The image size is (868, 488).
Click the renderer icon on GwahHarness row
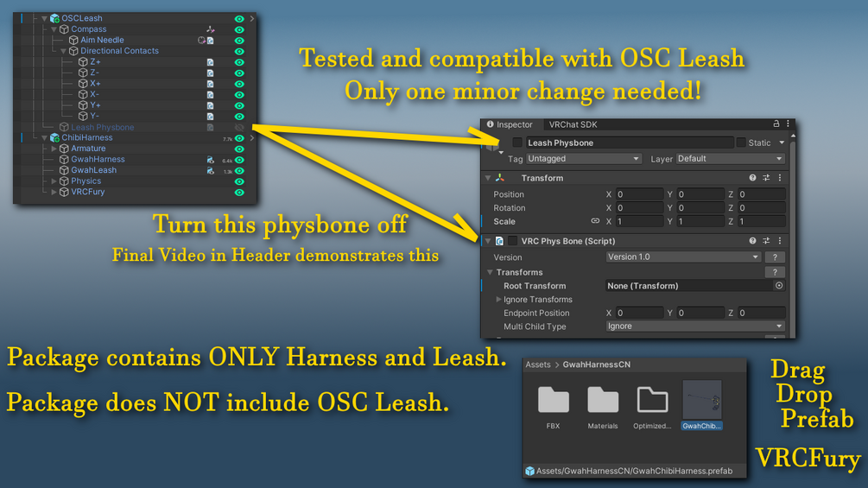pyautogui.click(x=211, y=160)
